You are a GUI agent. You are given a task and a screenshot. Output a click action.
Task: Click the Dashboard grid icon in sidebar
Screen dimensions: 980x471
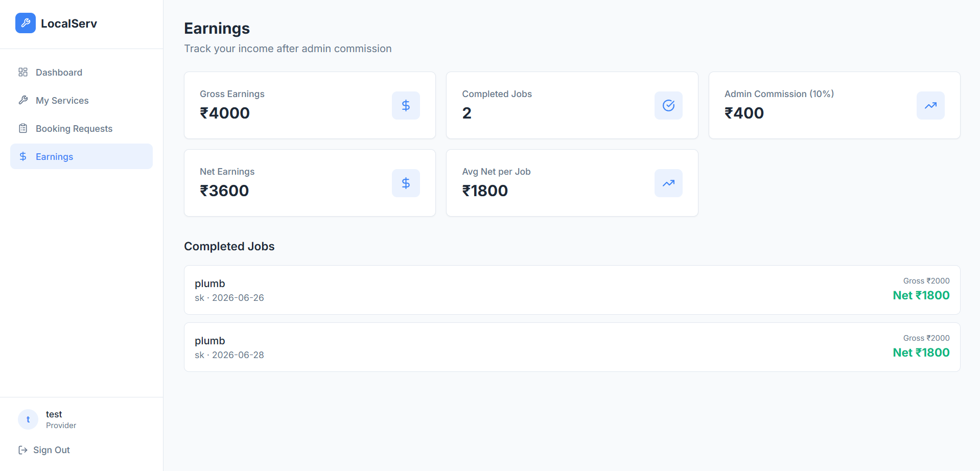pyautogui.click(x=23, y=72)
